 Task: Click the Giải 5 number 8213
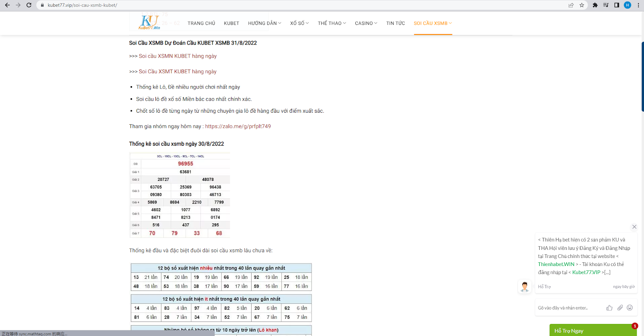click(x=186, y=217)
